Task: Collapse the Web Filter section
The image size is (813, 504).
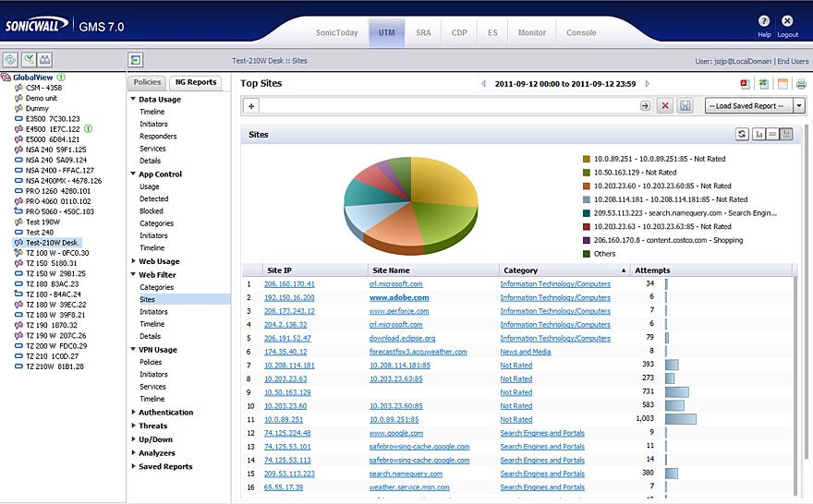Action: pyautogui.click(x=133, y=274)
